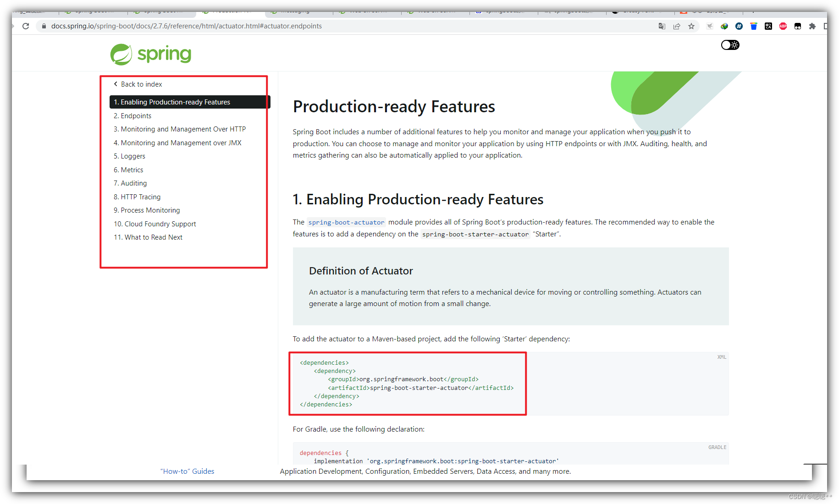Click the 'XML' code block label

click(722, 357)
